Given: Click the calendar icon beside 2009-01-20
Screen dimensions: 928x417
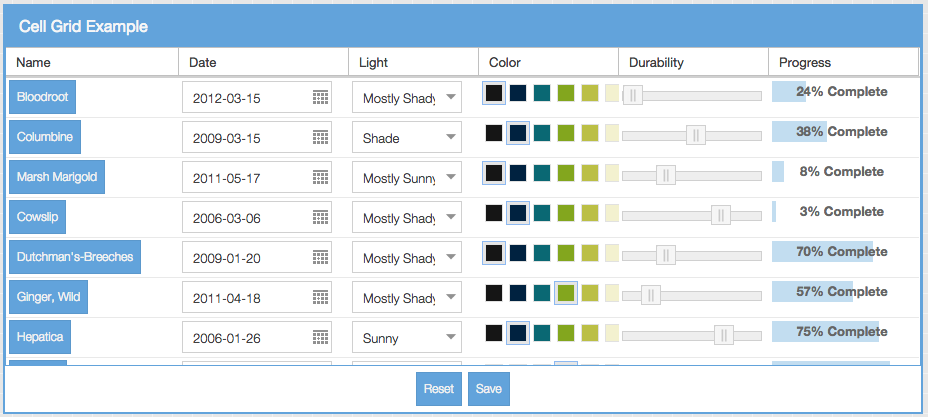Looking at the screenshot, I should pos(320,257).
